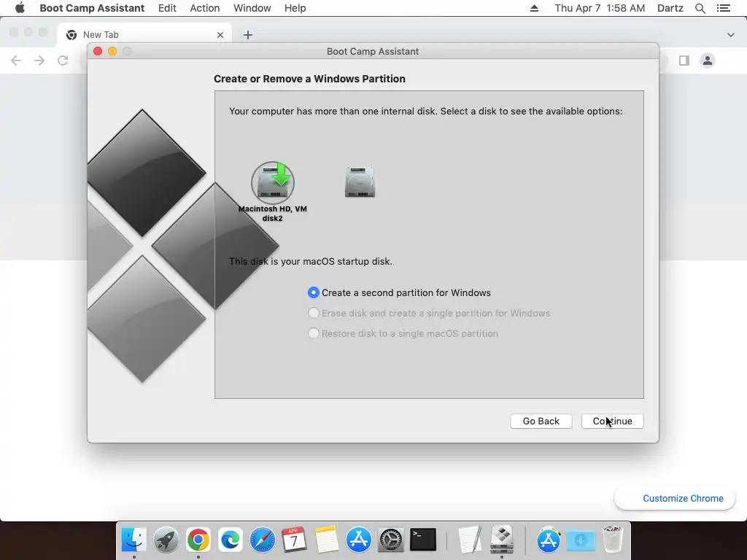The image size is (747, 560).
Task: Open the App Store icon beside Downloads folder
Action: coord(549,540)
